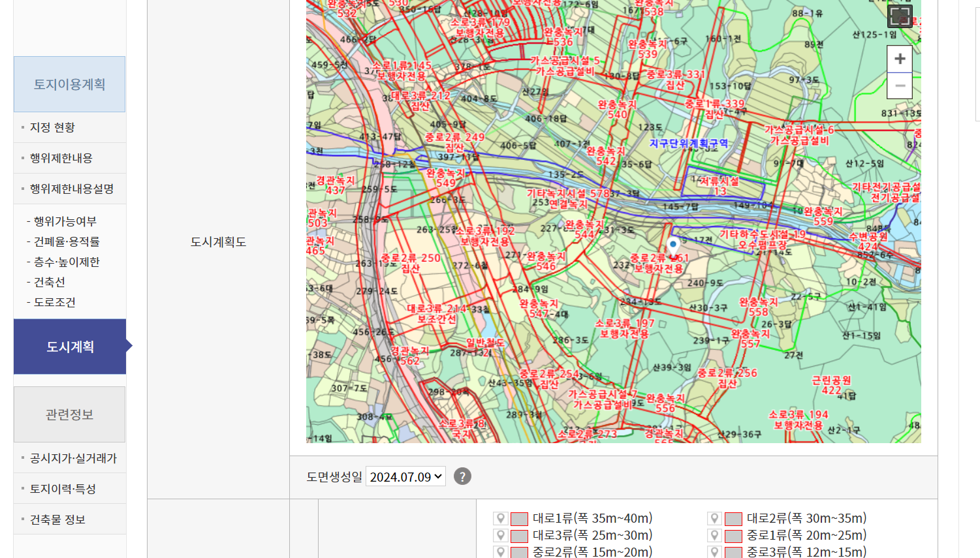
Task: Click 대로1류(폭 35m~40m) legend text
Action: (x=592, y=518)
